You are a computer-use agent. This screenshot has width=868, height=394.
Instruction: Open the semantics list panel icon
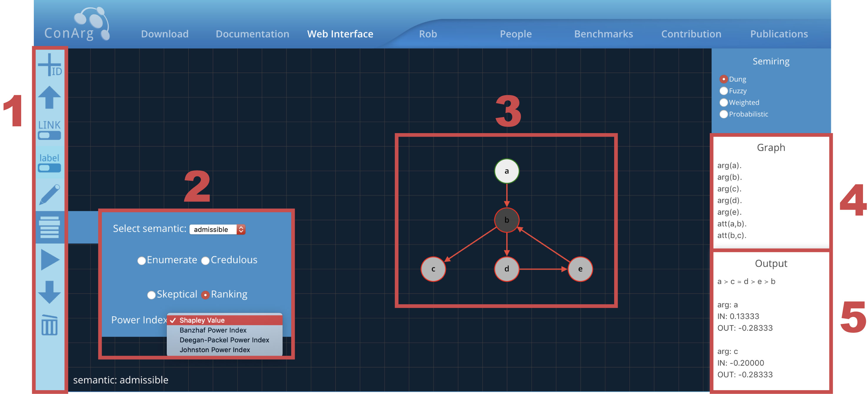point(49,227)
